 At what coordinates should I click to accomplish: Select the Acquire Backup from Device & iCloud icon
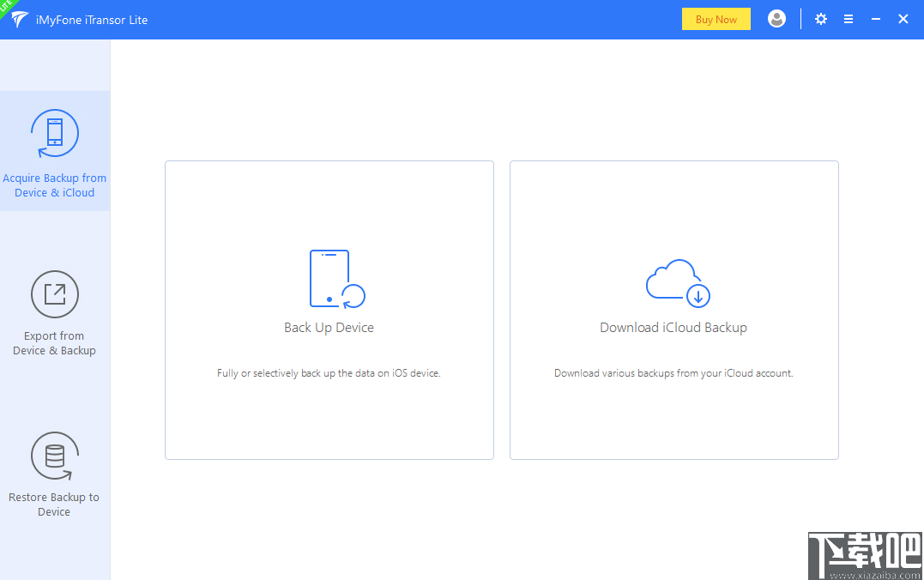54,133
